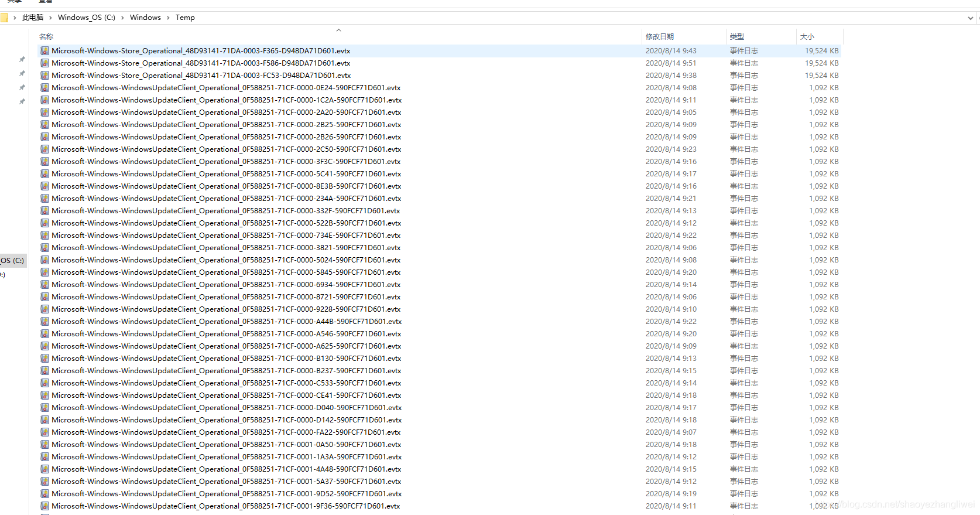Select file name ending 0000-A546-590FCF71D601.evtx

(x=227, y=334)
